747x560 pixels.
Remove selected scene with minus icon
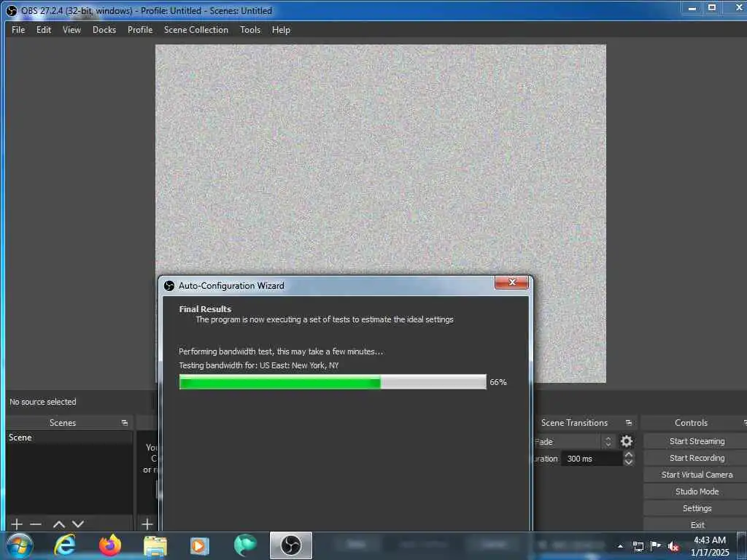(36, 524)
